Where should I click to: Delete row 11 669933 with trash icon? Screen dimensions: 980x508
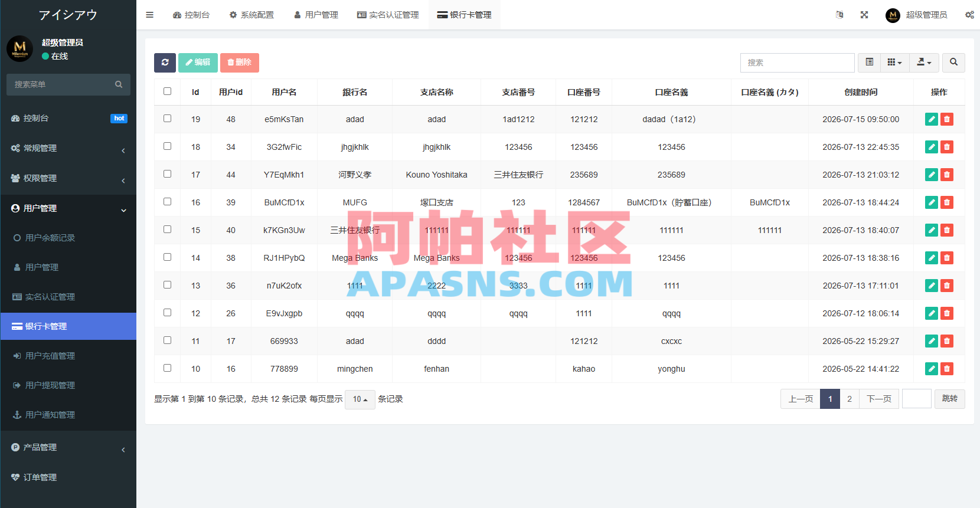(x=947, y=341)
